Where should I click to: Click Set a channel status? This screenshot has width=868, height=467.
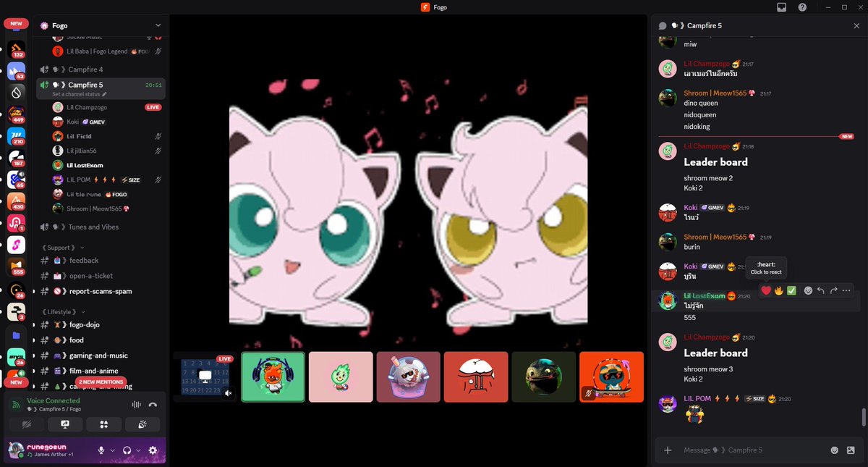[x=80, y=94]
